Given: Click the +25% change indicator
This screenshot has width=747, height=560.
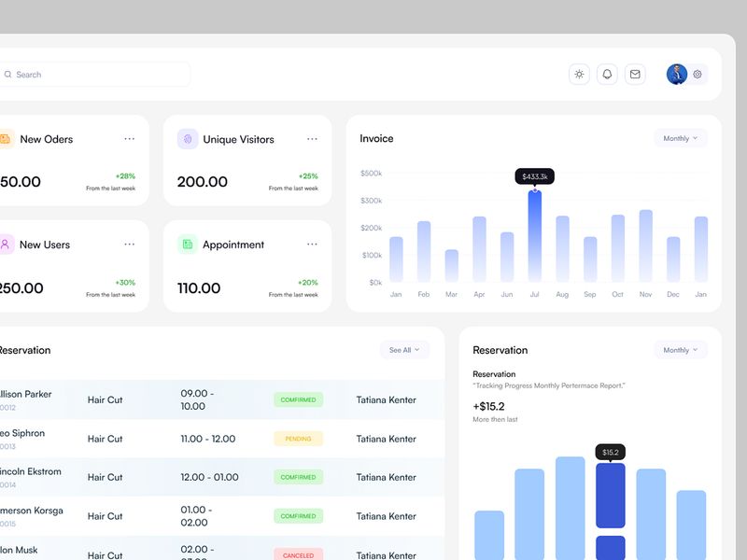Looking at the screenshot, I should [308, 176].
